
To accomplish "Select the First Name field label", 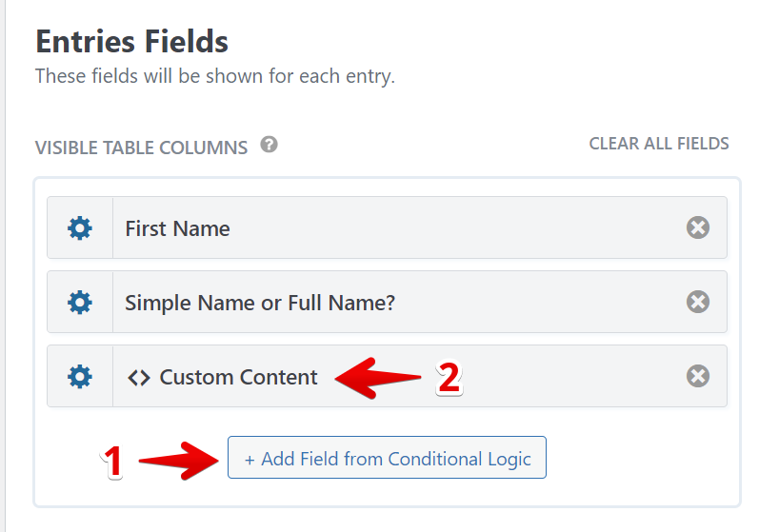I will tap(178, 228).
